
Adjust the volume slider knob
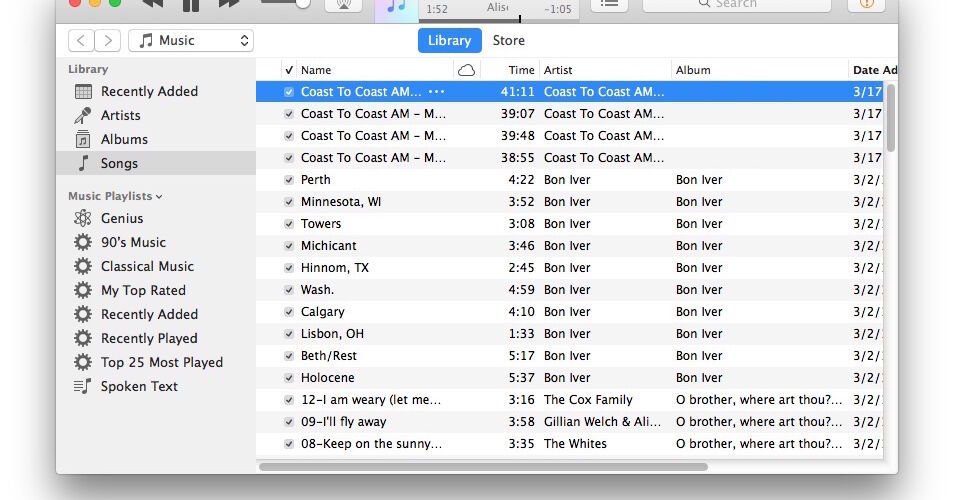click(x=302, y=3)
